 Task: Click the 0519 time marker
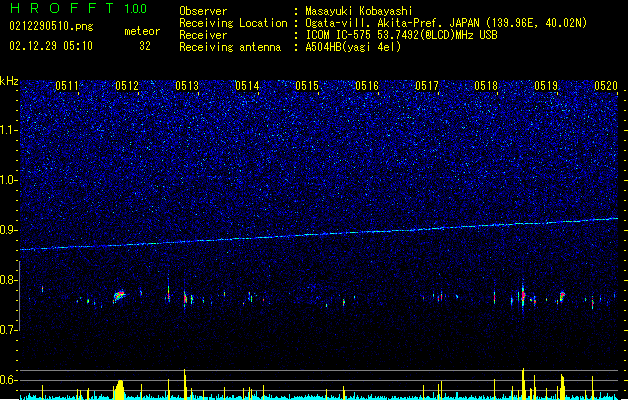546,86
